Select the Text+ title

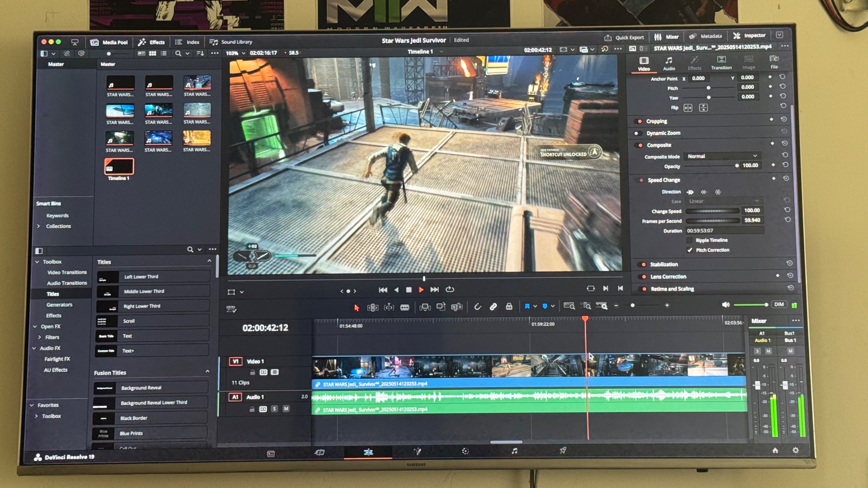coord(152,351)
